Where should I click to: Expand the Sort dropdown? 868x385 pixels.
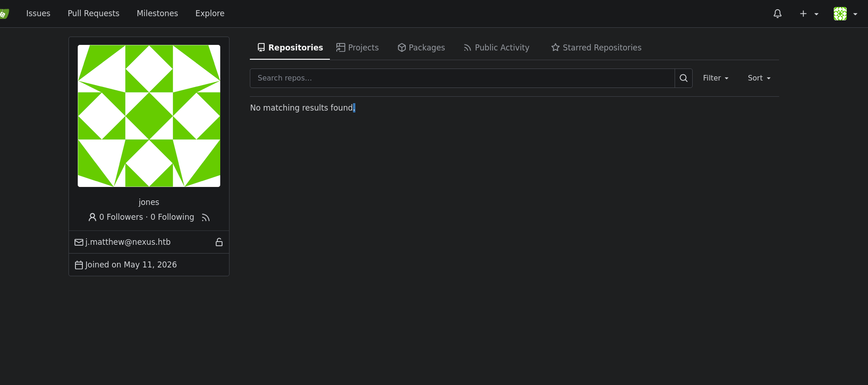click(x=759, y=78)
